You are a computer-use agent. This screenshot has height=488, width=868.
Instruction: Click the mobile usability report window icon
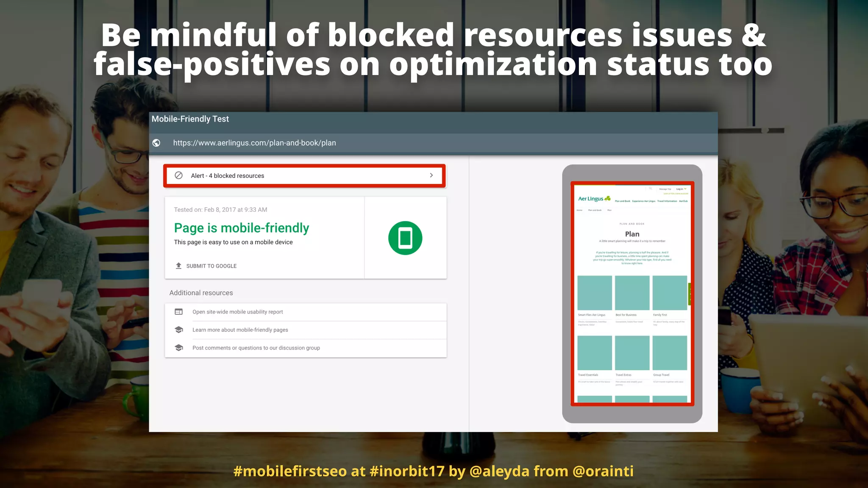179,312
